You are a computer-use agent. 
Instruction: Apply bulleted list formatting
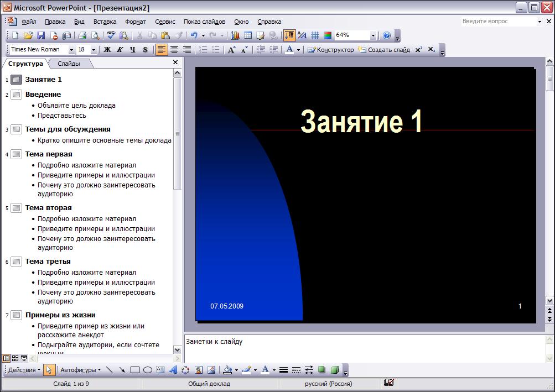click(216, 50)
